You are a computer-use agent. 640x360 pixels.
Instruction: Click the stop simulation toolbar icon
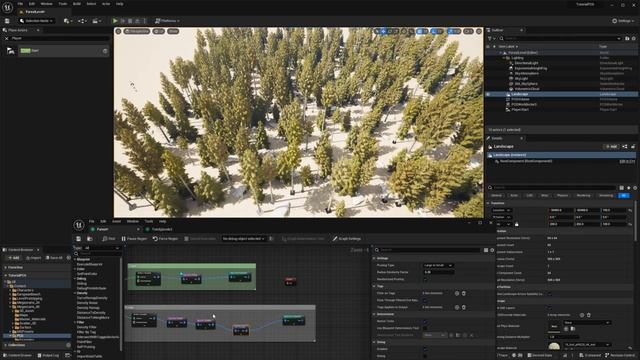click(130, 20)
